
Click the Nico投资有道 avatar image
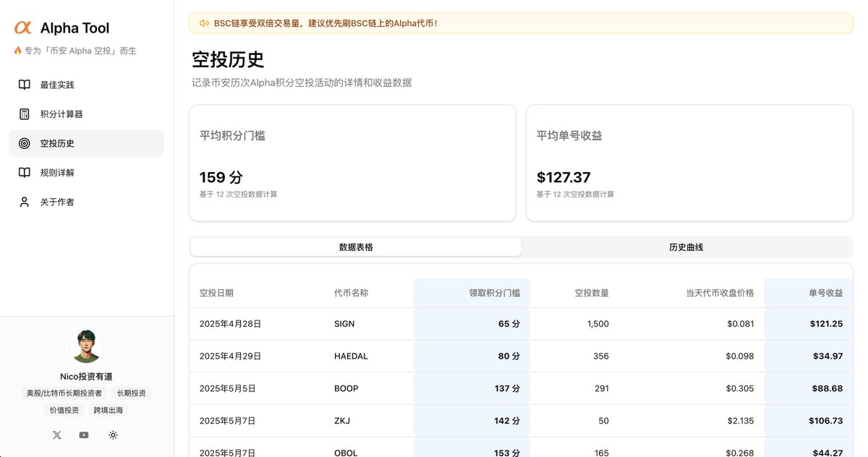[86, 346]
